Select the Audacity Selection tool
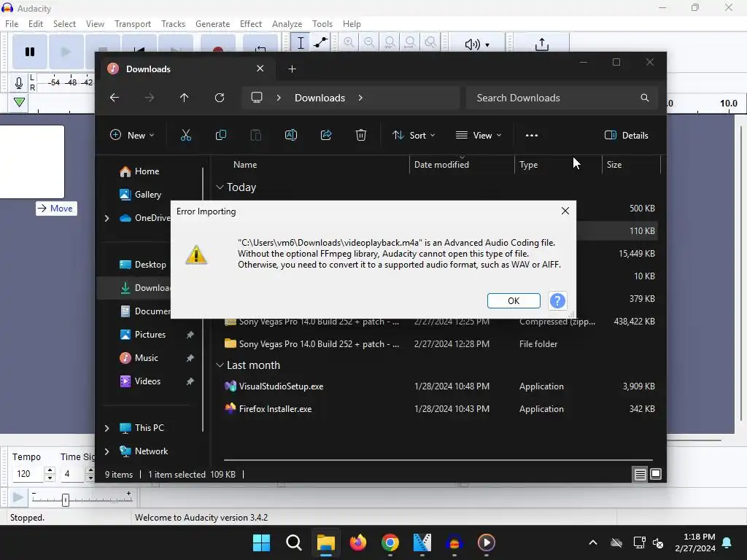Viewport: 747px width, 560px height. (x=301, y=43)
